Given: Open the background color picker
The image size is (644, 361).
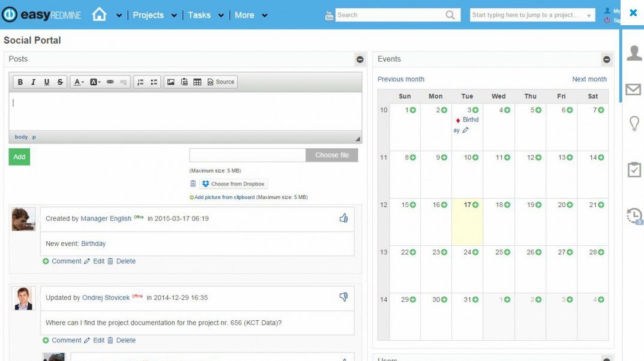Looking at the screenshot, I should [x=95, y=82].
